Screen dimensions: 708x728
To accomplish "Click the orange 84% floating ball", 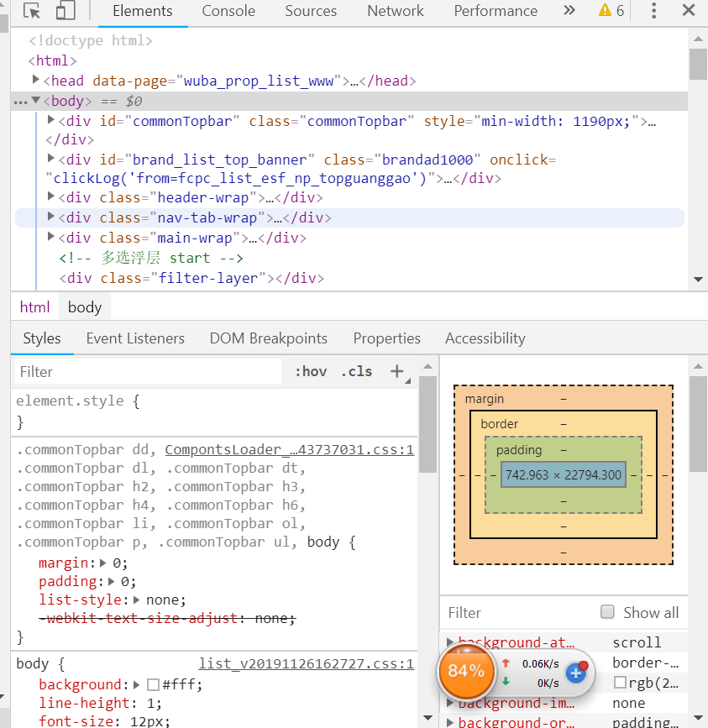I will (465, 671).
